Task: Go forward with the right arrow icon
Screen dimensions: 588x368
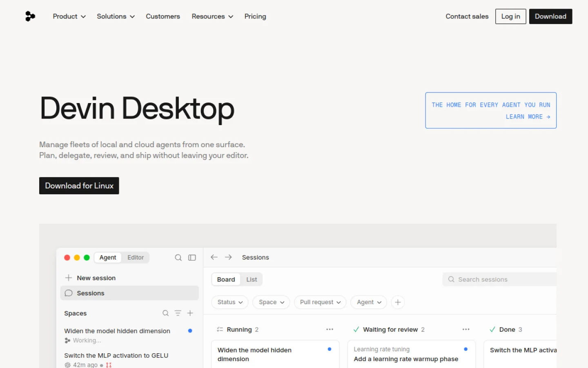Action: (x=228, y=257)
